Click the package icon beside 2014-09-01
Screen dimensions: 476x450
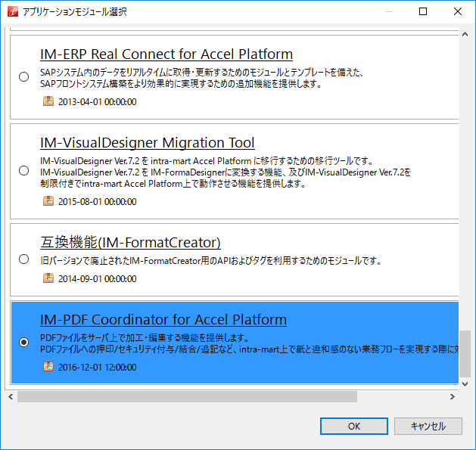(48, 278)
